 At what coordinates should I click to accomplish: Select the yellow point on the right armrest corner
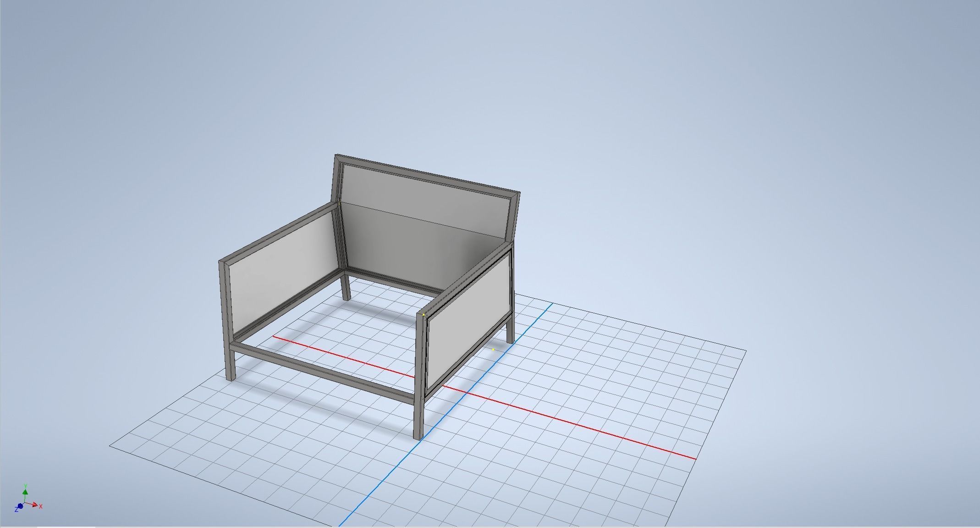point(424,315)
